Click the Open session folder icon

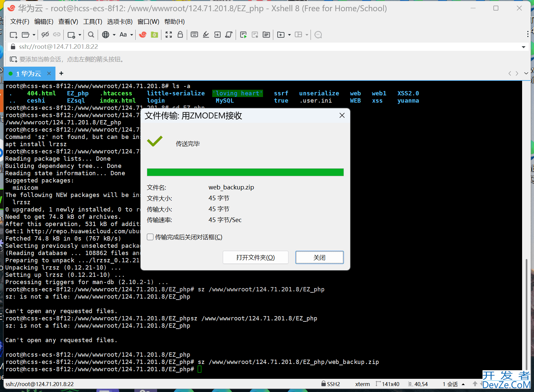pyautogui.click(x=25, y=35)
